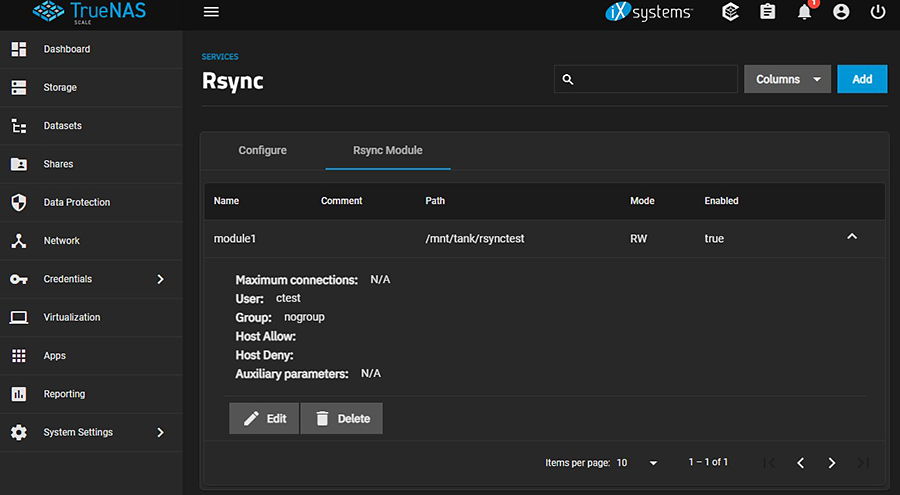Click the Storage sidebar icon
This screenshot has height=495, width=900.
coord(19,87)
